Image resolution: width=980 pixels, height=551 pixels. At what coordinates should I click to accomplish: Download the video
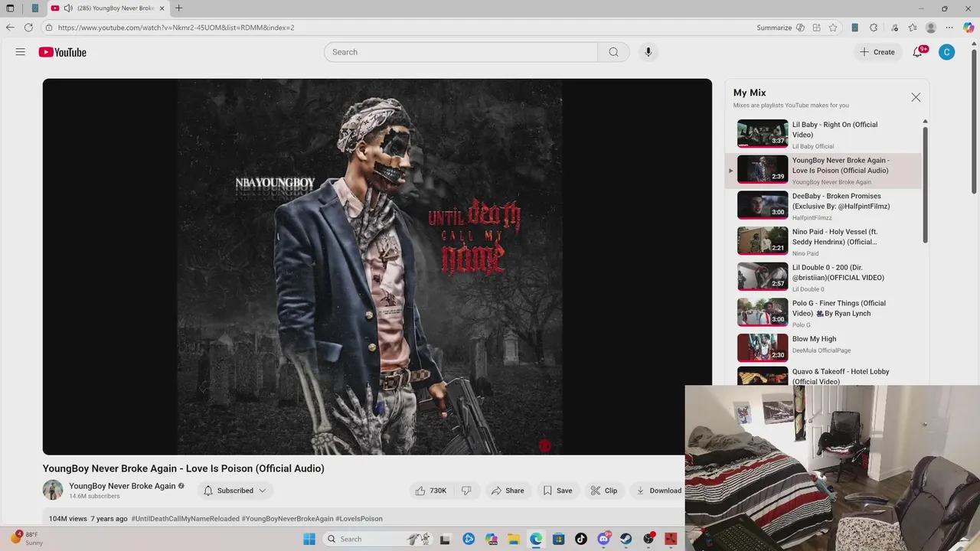[658, 491]
